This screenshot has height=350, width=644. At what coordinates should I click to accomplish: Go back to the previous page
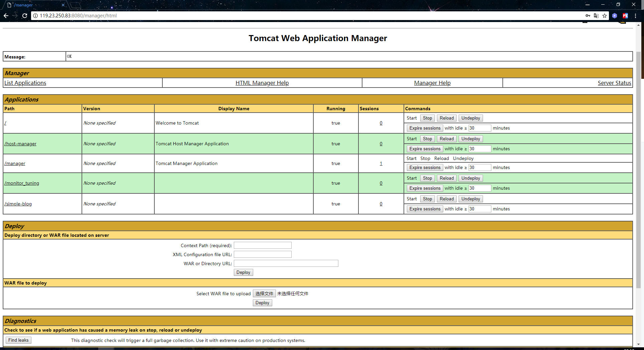pos(6,16)
